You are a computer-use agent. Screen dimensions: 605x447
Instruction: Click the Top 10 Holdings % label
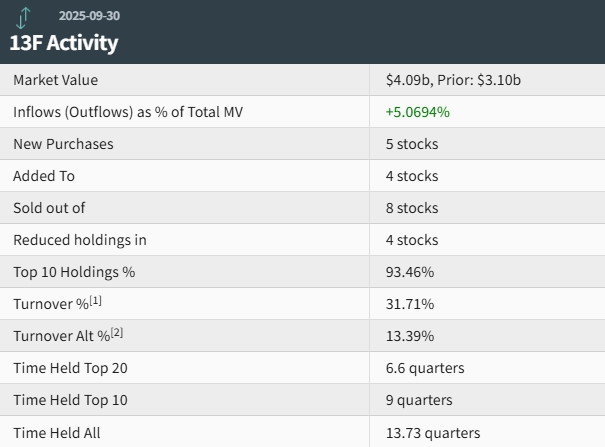tap(74, 272)
